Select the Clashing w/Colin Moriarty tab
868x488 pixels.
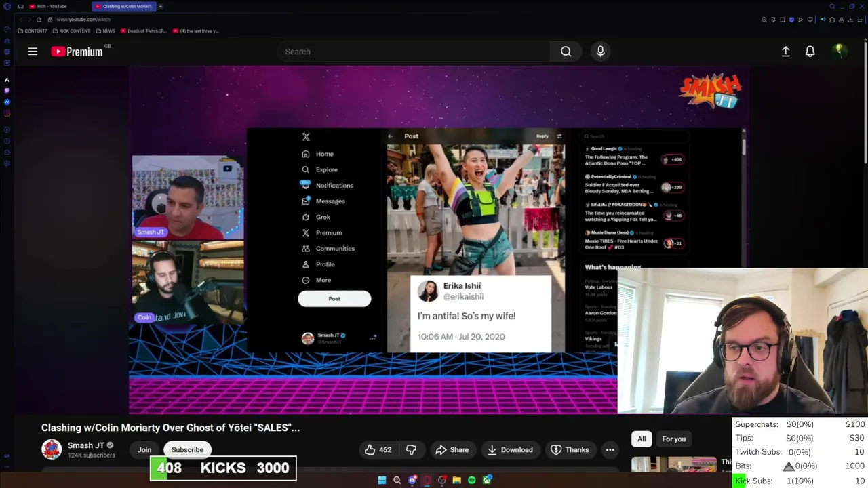tap(123, 6)
